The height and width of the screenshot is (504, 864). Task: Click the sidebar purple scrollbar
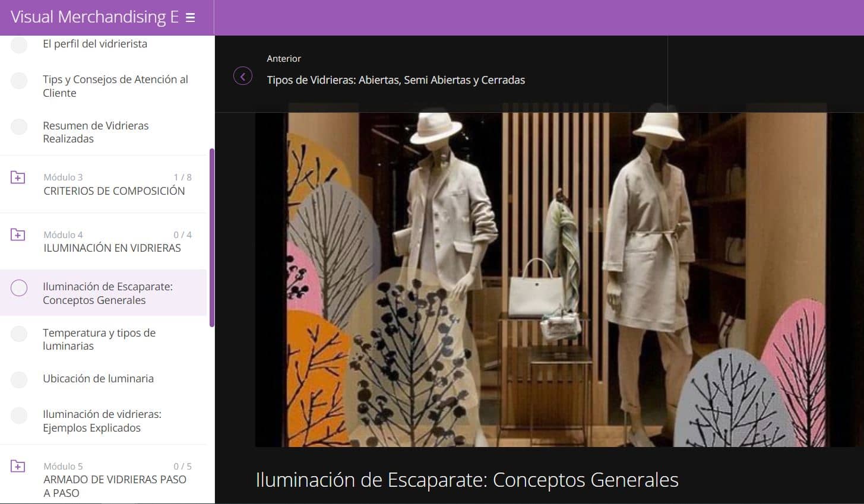(x=212, y=237)
